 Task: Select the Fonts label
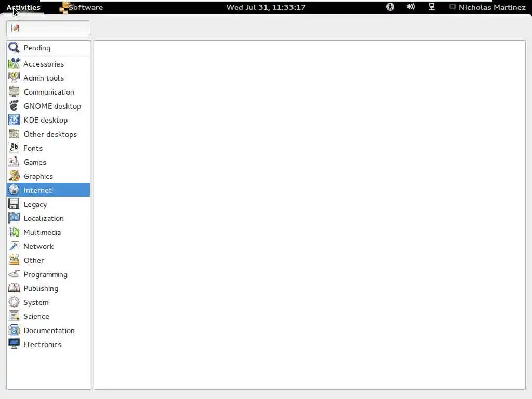tap(33, 148)
